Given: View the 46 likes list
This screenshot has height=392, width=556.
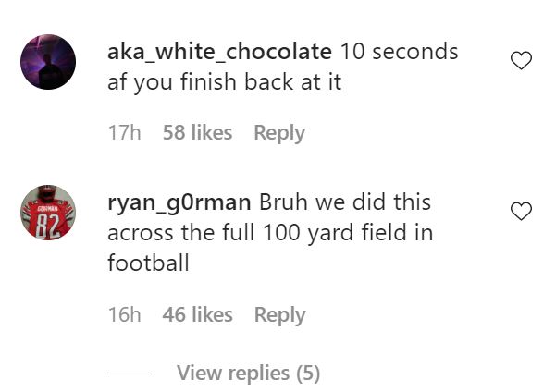Looking at the screenshot, I should pos(197,315).
